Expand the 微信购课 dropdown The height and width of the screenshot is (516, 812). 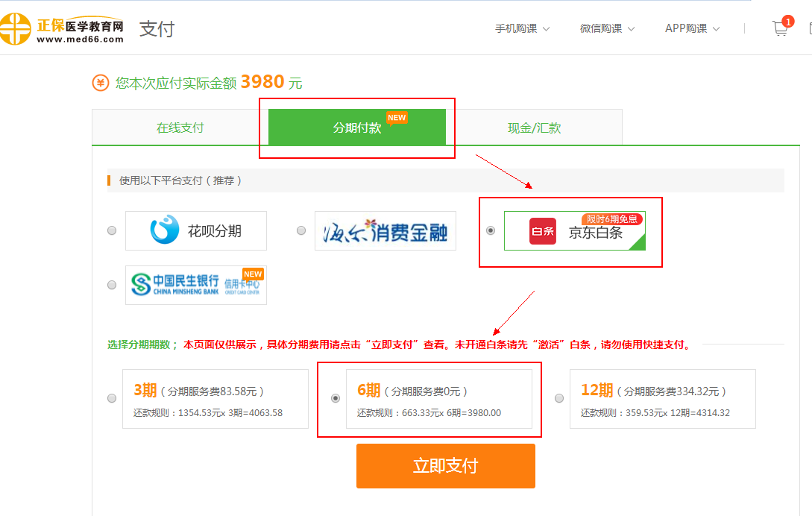(607, 28)
